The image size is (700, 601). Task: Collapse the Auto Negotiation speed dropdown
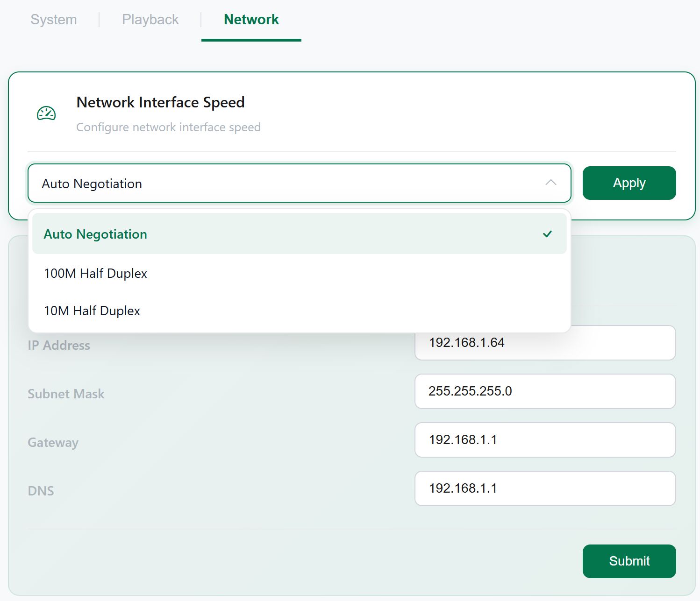(x=299, y=183)
